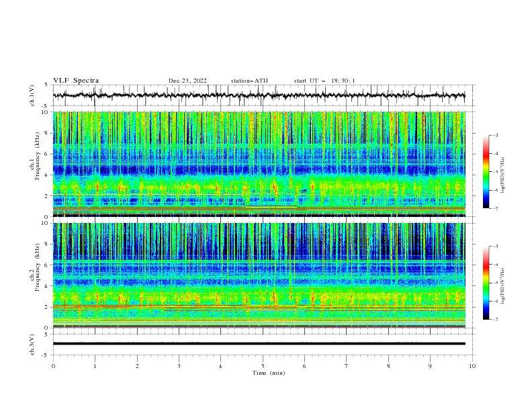Click time axis tick label "8"
Screen dimensions: 532x411
tap(388, 366)
